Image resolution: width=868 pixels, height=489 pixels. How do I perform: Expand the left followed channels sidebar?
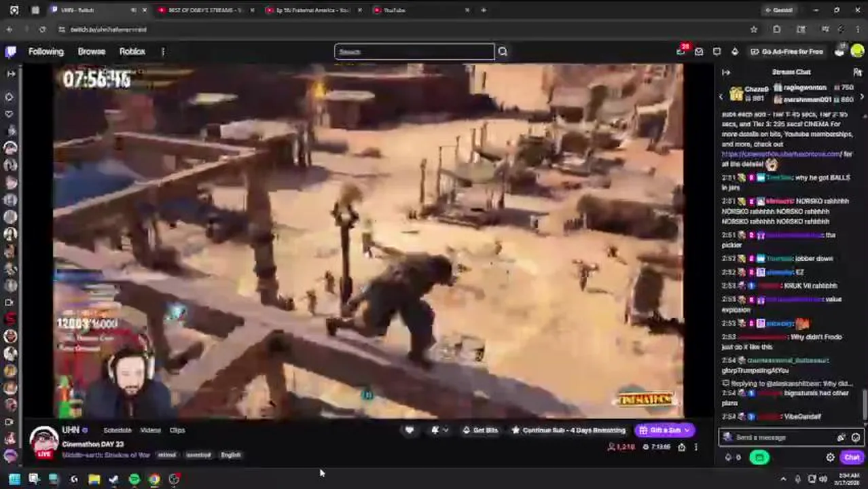(10, 73)
